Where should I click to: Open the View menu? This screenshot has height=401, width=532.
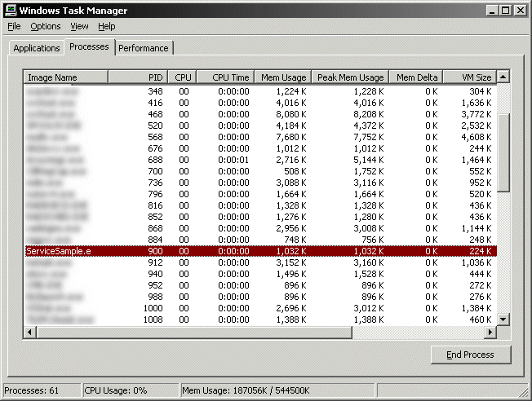(x=79, y=26)
